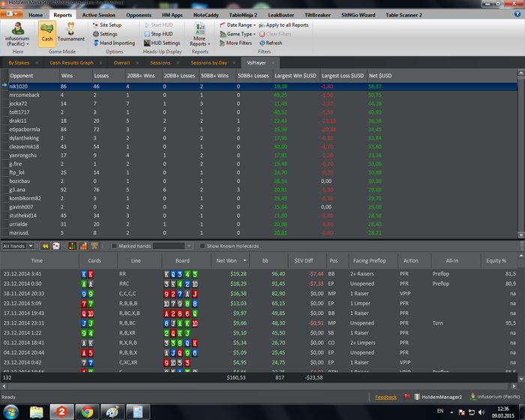Sort by Largest Win $USD header
Viewport: 525px width, 420px height.
(x=295, y=76)
